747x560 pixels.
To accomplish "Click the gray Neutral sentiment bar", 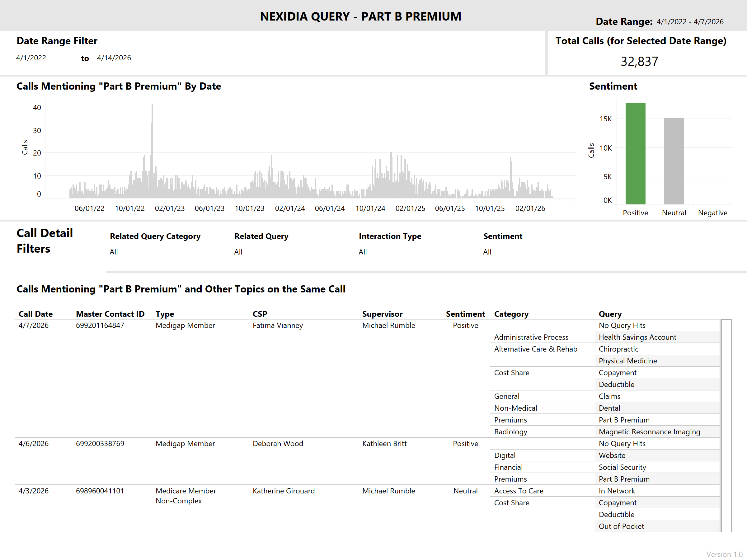I will pyautogui.click(x=674, y=161).
